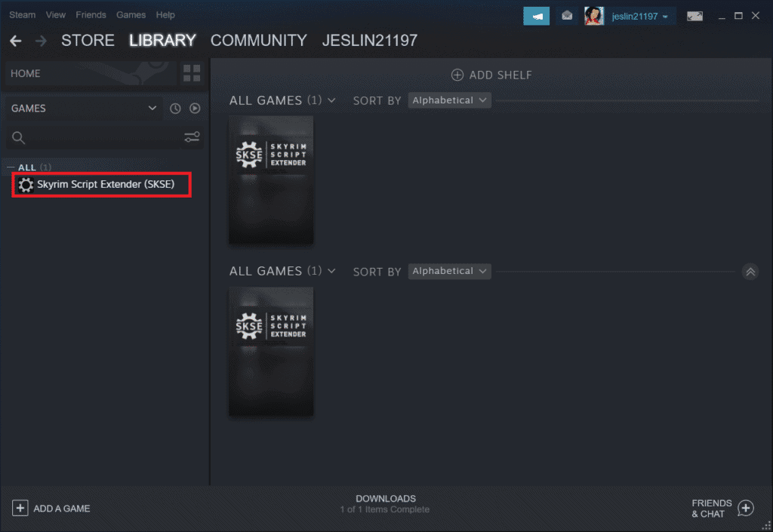Click the user avatar picture
The image size is (773, 532).
coord(594,17)
